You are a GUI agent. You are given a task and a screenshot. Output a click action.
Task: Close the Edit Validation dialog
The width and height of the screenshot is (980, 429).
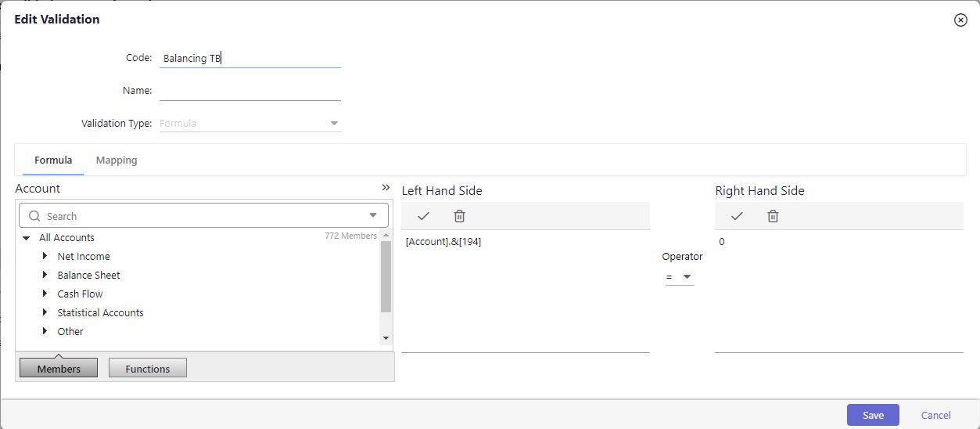pos(961,20)
